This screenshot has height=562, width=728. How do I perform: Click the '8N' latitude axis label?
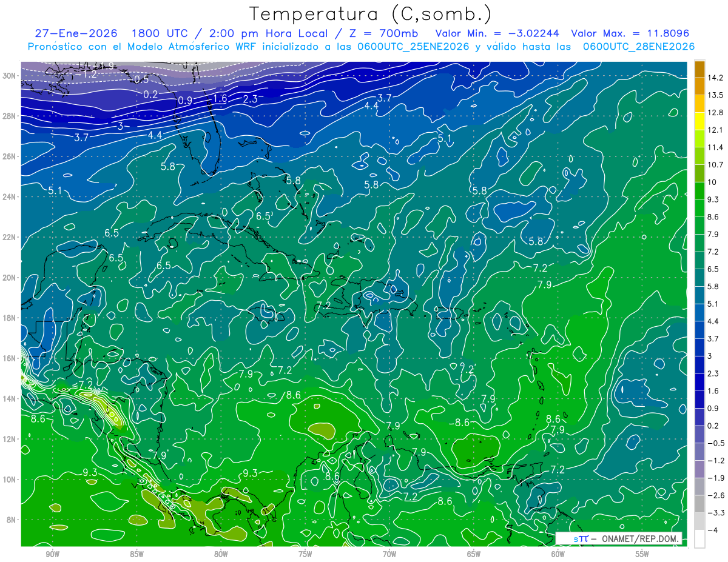(x=12, y=520)
